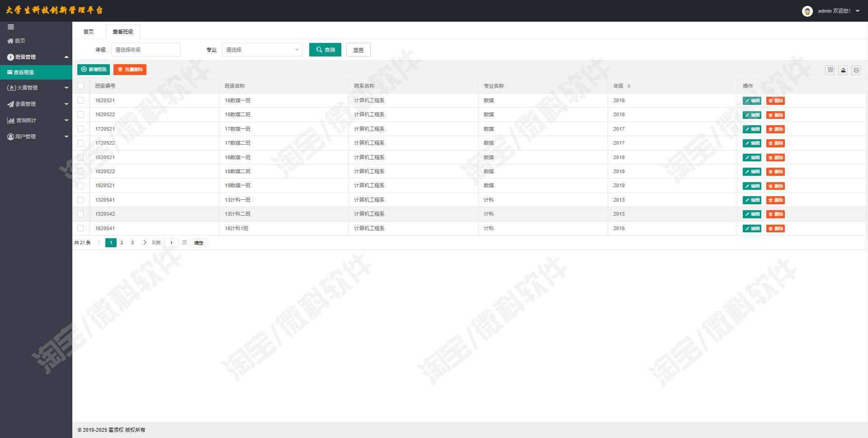Collapse the 班级管理 sidebar menu

(x=36, y=57)
